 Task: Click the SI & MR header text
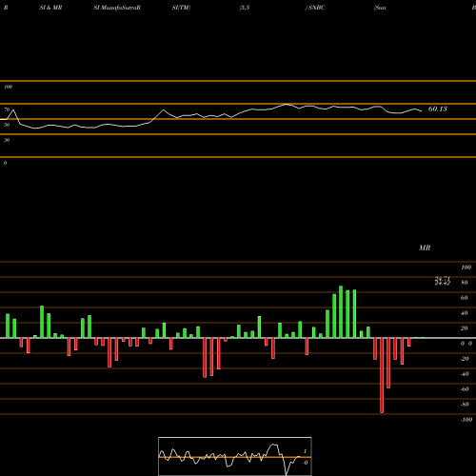coord(50,8)
